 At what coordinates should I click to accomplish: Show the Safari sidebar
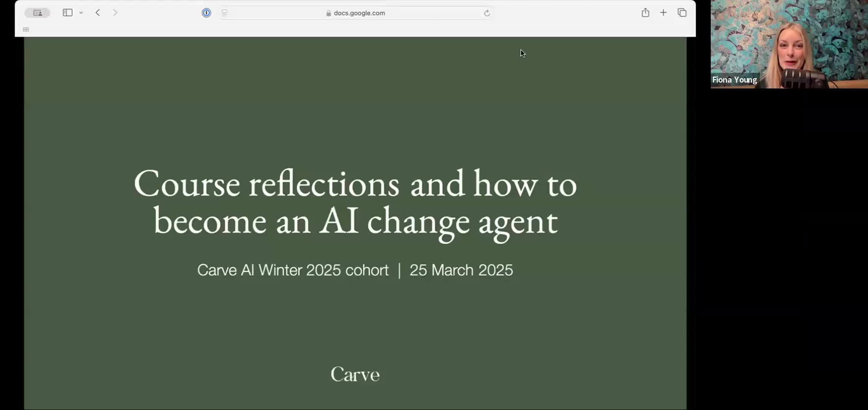point(67,13)
